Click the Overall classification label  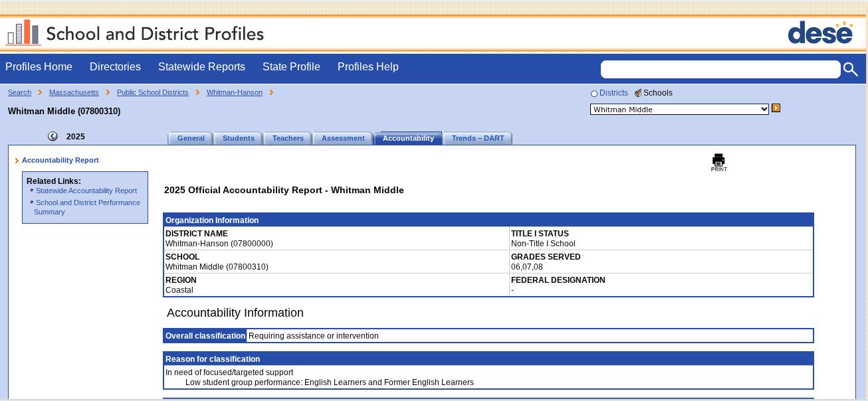tap(205, 336)
